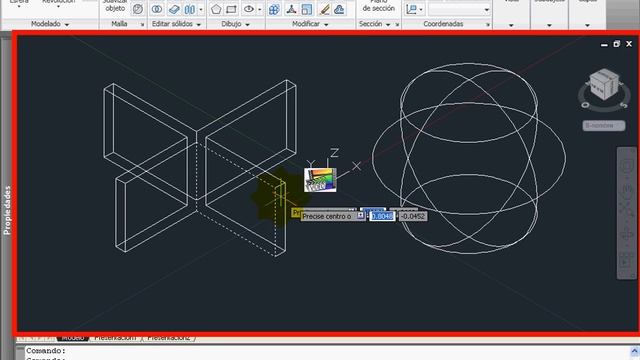Click the rendering image cursor badge
640x360 pixels.
tap(320, 180)
